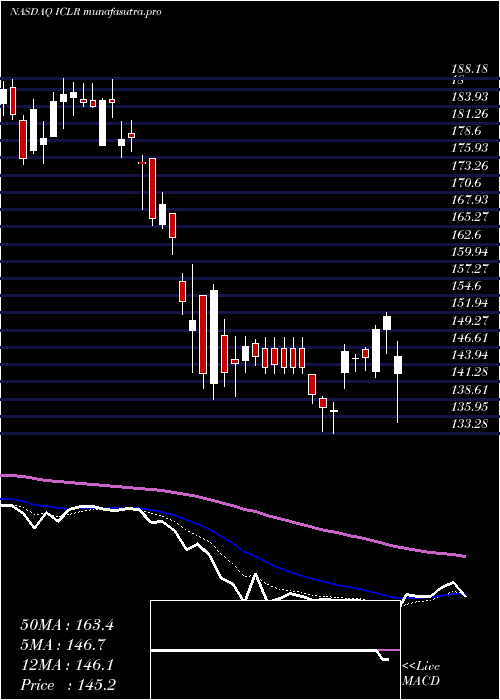Click the 12MA : 146.1 readout
500x700 pixels.
[x=67, y=665]
